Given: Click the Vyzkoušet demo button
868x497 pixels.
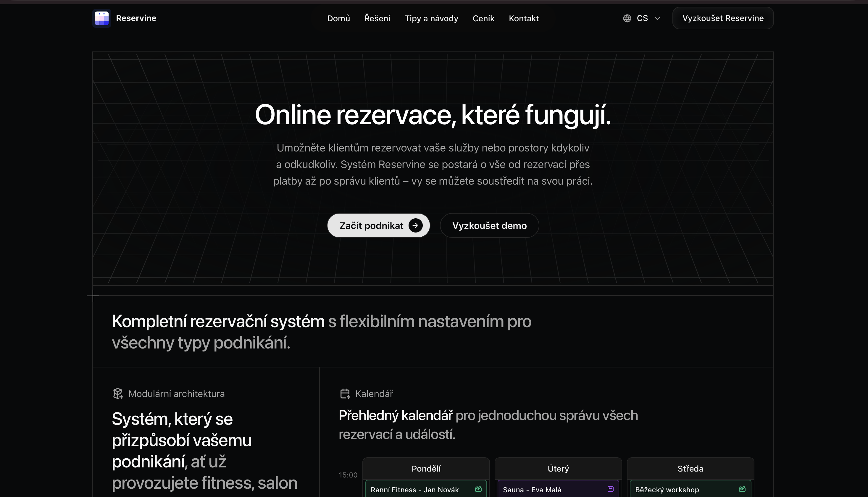Looking at the screenshot, I should point(489,225).
